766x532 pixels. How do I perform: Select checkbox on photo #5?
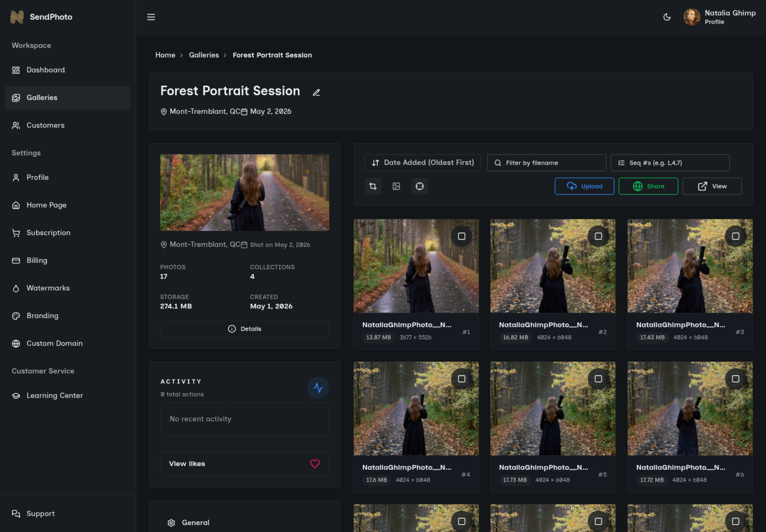pos(598,379)
